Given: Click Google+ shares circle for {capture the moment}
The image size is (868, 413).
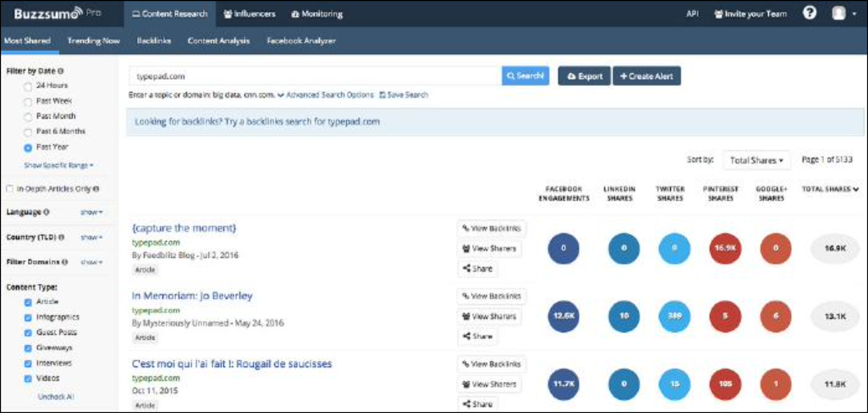Looking at the screenshot, I should tap(776, 248).
